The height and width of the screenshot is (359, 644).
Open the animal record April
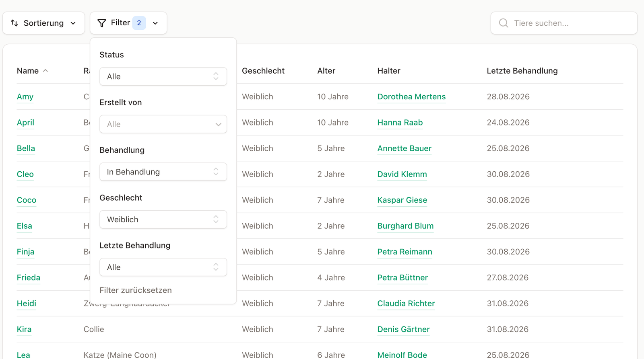click(x=25, y=123)
